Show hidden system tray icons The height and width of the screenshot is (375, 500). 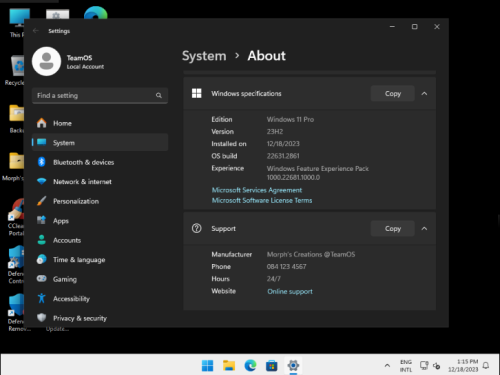[387, 366]
